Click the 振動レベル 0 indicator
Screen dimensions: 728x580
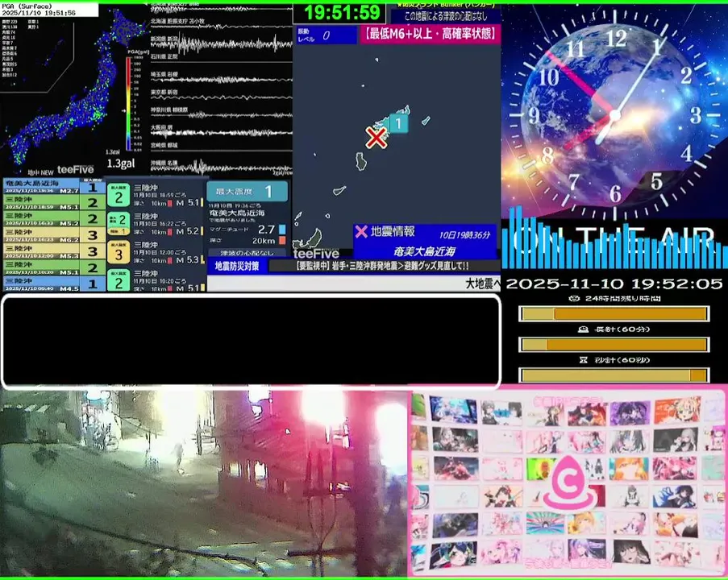click(x=327, y=35)
